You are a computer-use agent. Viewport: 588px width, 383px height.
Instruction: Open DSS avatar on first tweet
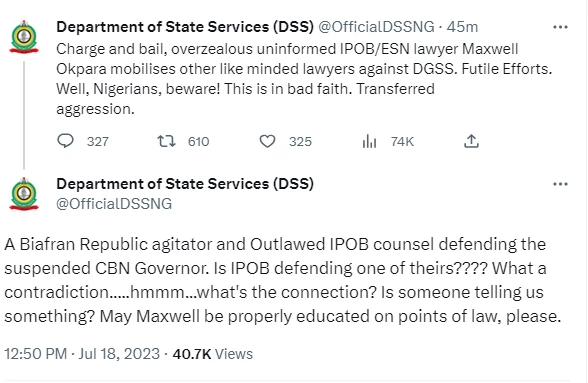click(24, 36)
